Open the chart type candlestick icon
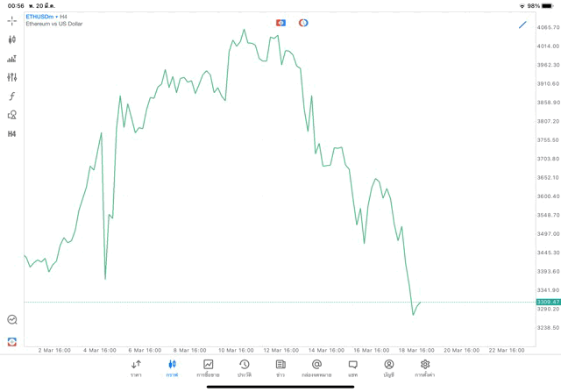This screenshot has width=561, height=392. pos(12,39)
